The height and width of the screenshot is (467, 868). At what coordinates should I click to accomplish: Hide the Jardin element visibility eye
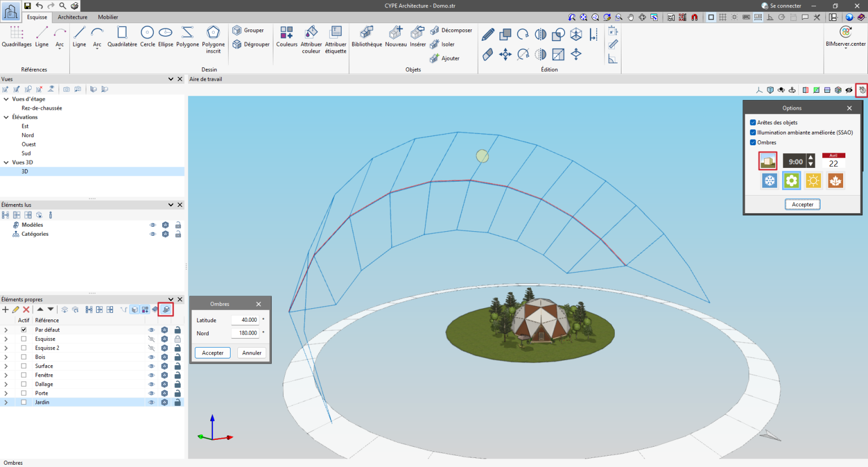pos(151,402)
